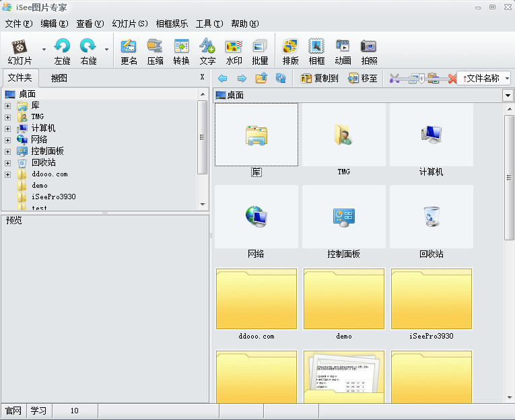Screen dimensions: 515x420
Task: Click the thumbnail pane vertical scrollbar
Action: click(x=509, y=178)
